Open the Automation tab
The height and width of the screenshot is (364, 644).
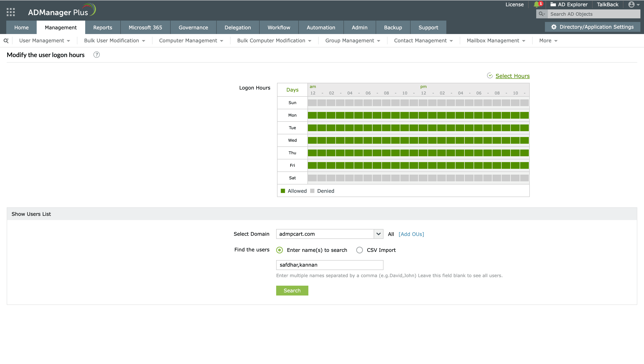(x=321, y=27)
